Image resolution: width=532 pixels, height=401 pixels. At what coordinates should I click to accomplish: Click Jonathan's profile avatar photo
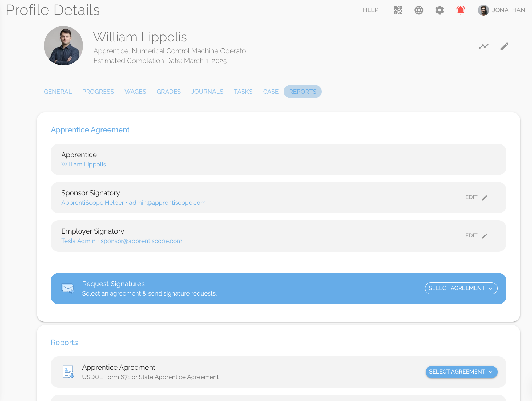pos(483,10)
